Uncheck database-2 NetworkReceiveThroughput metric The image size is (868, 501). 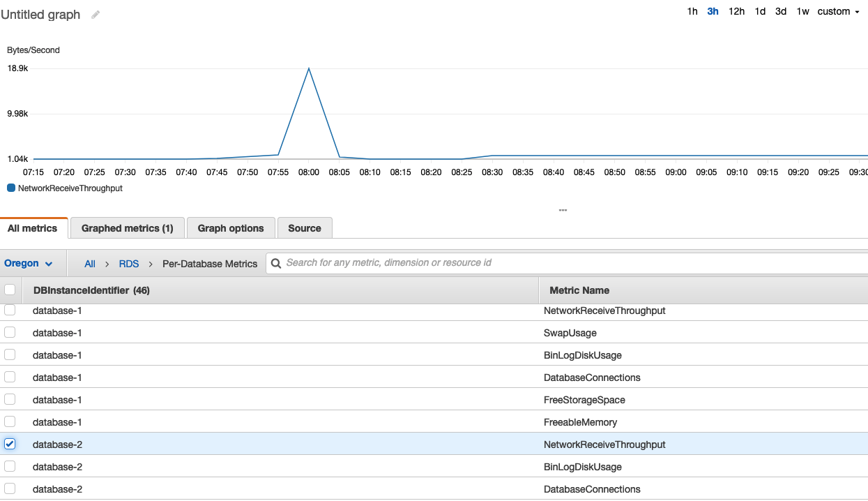[x=10, y=444]
